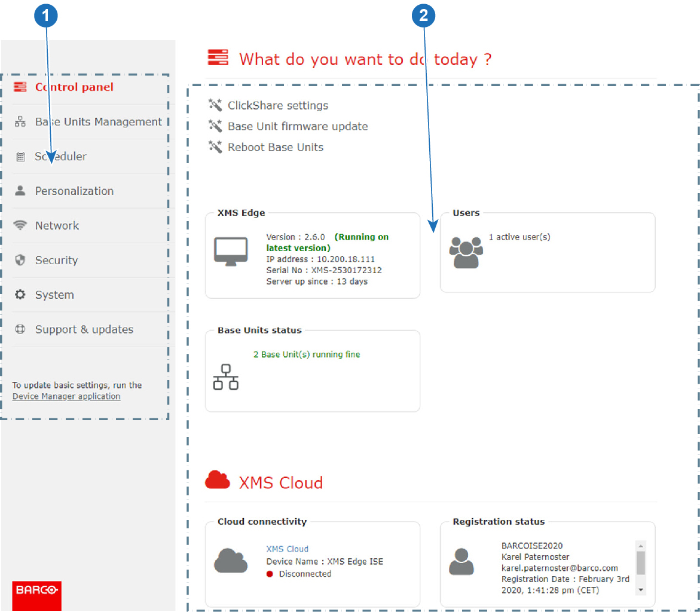Image resolution: width=700 pixels, height=612 pixels.
Task: Click the Base Units Management network icon
Action: click(x=20, y=121)
